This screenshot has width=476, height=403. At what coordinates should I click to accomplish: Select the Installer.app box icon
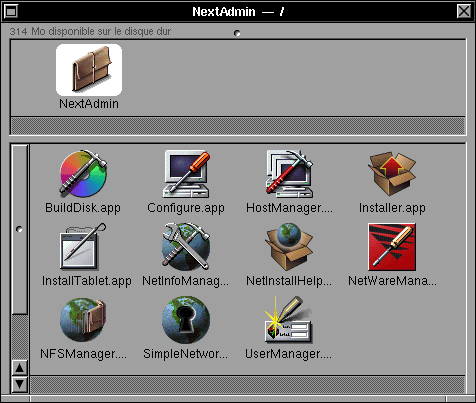(x=392, y=173)
